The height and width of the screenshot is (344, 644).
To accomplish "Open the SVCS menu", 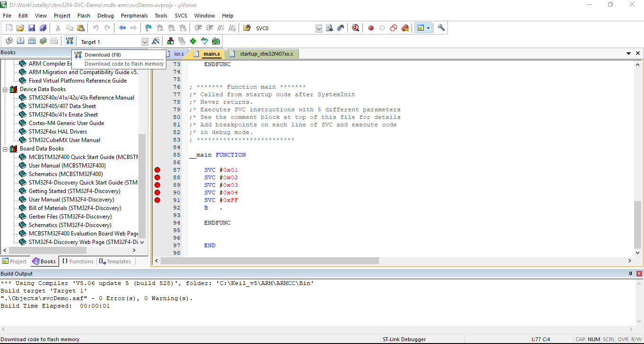I will coord(181,16).
